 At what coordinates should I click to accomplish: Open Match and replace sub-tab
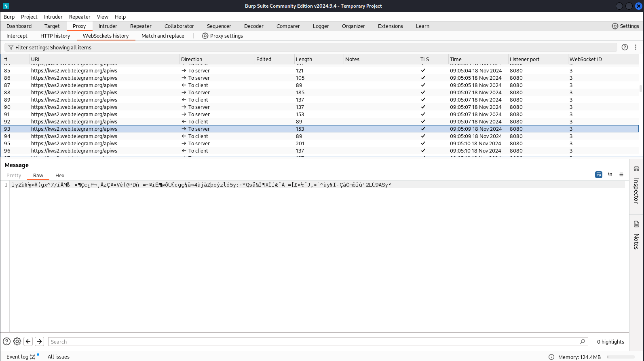click(163, 36)
